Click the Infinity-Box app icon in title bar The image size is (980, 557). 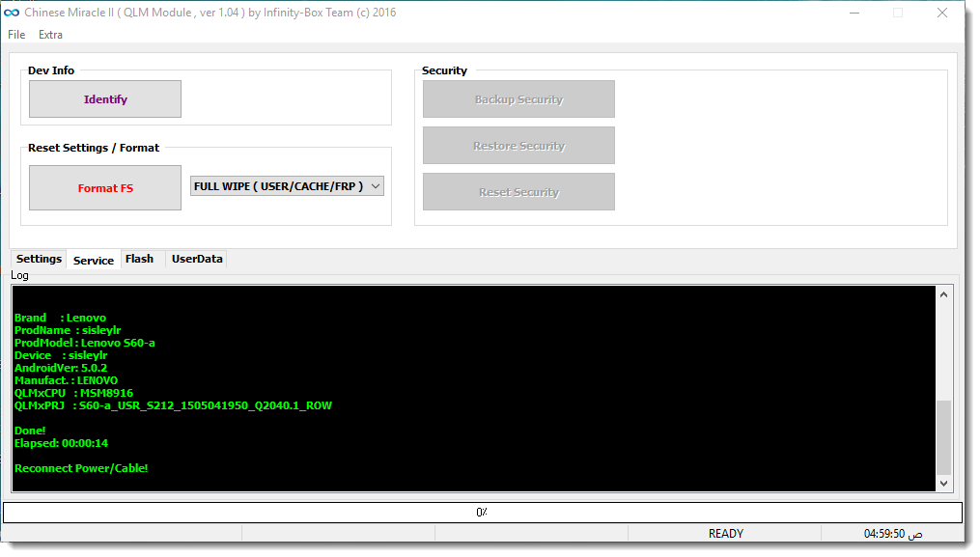coord(12,13)
